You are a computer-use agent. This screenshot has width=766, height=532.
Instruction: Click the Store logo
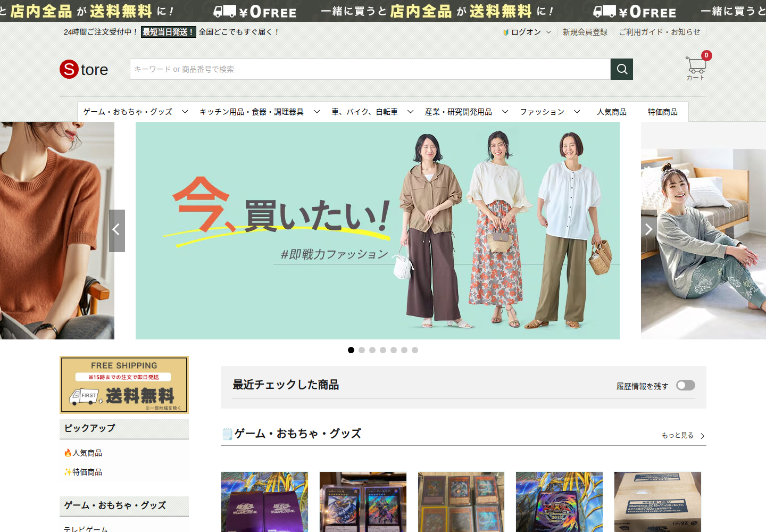click(84, 69)
